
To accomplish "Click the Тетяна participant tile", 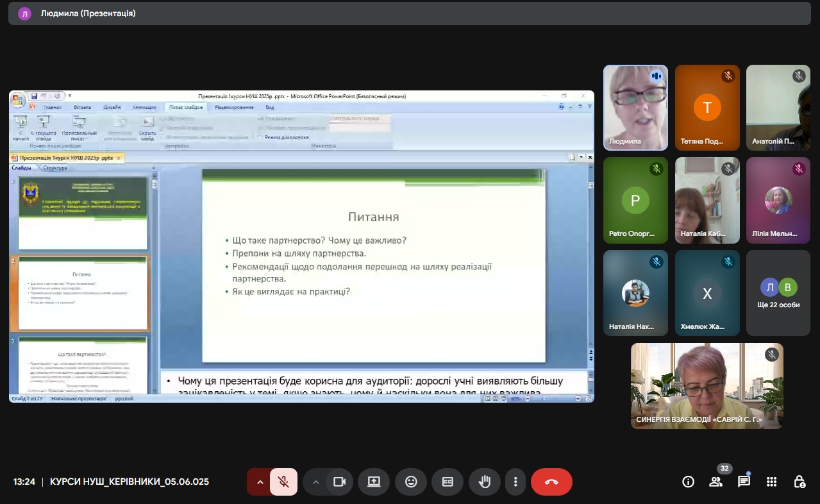I will click(x=707, y=108).
